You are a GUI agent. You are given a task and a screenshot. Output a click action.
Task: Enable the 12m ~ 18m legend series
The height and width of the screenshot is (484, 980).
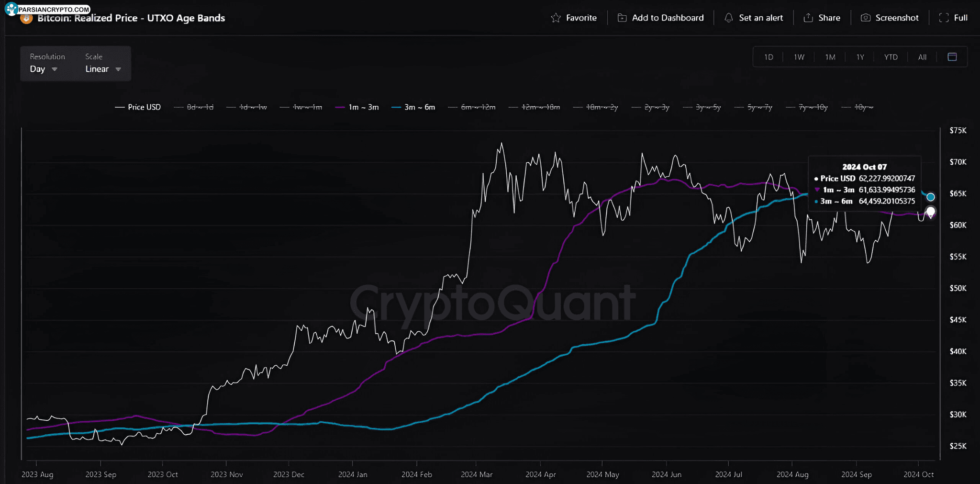[x=534, y=107]
